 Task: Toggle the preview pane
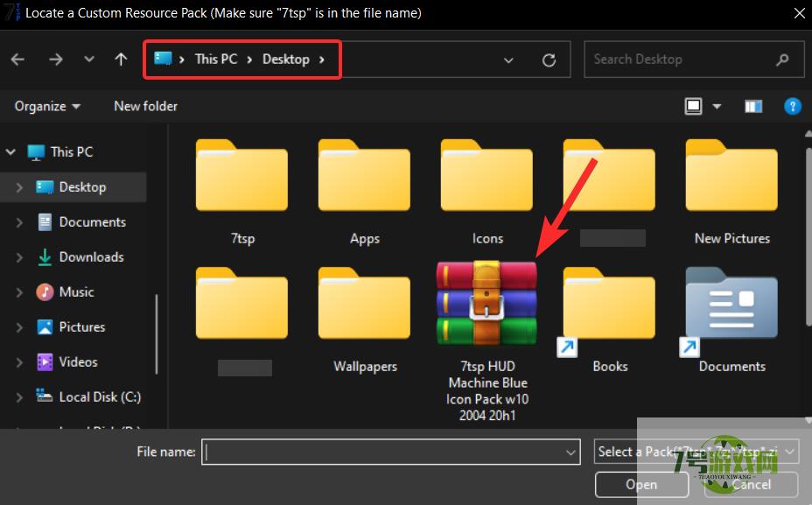pyautogui.click(x=753, y=107)
